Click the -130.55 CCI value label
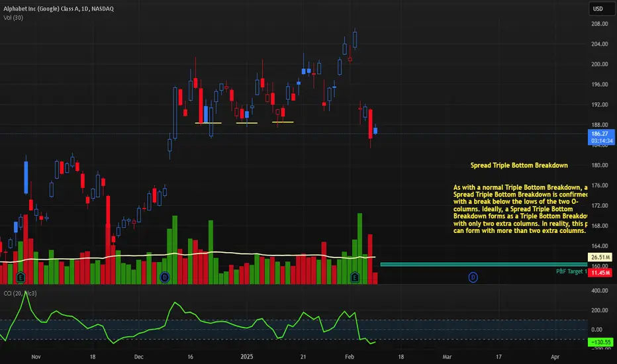The image size is (617, 364). (601, 342)
